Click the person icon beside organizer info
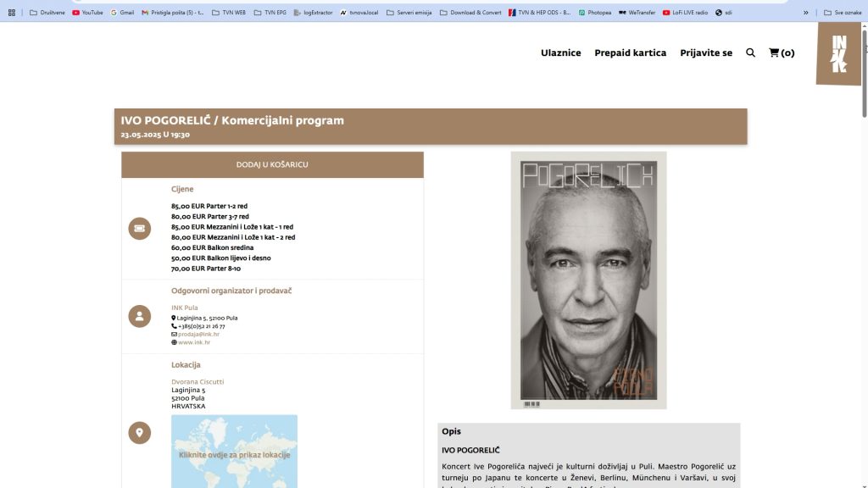The width and height of the screenshot is (868, 488). [140, 316]
